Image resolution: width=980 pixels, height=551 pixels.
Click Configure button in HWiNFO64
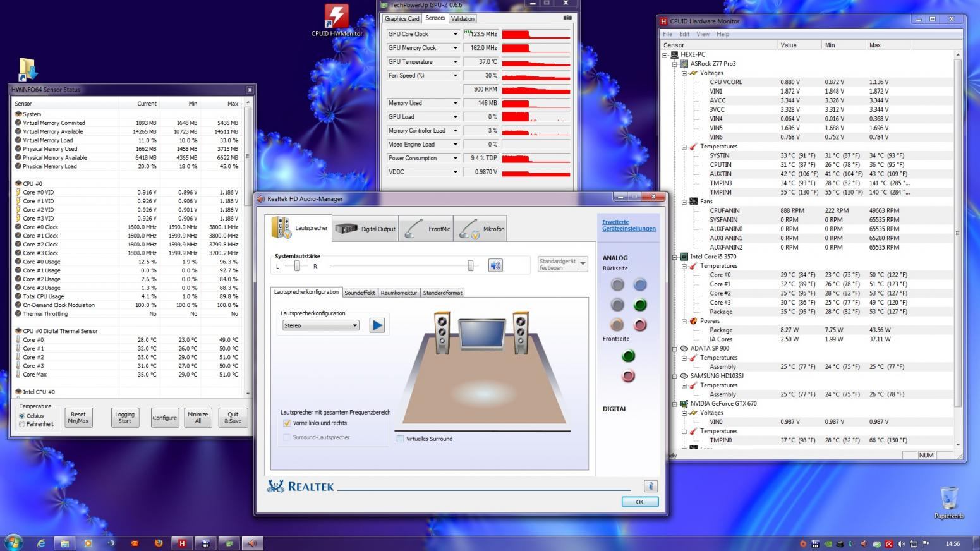click(x=165, y=418)
